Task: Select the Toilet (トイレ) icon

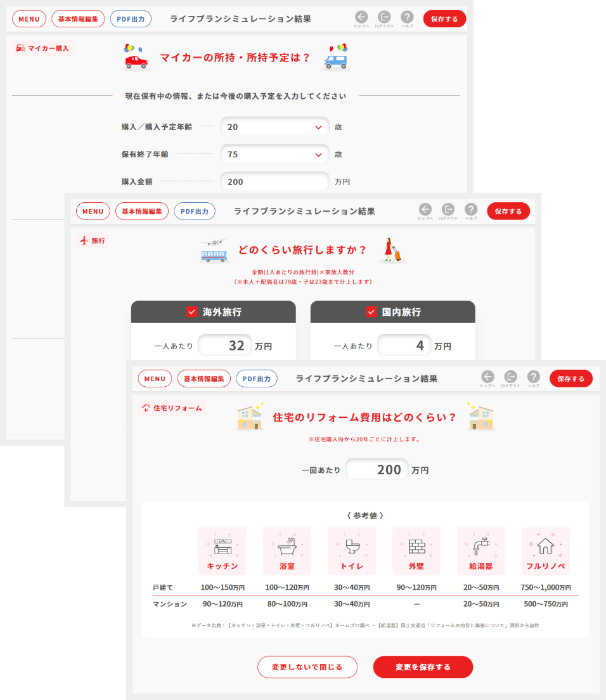Action: (352, 547)
